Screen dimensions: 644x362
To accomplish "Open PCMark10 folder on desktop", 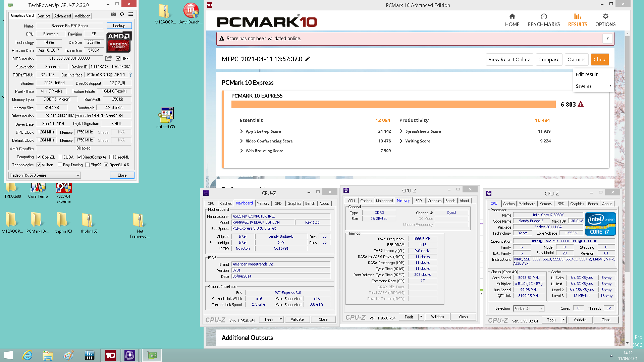I will [38, 222].
